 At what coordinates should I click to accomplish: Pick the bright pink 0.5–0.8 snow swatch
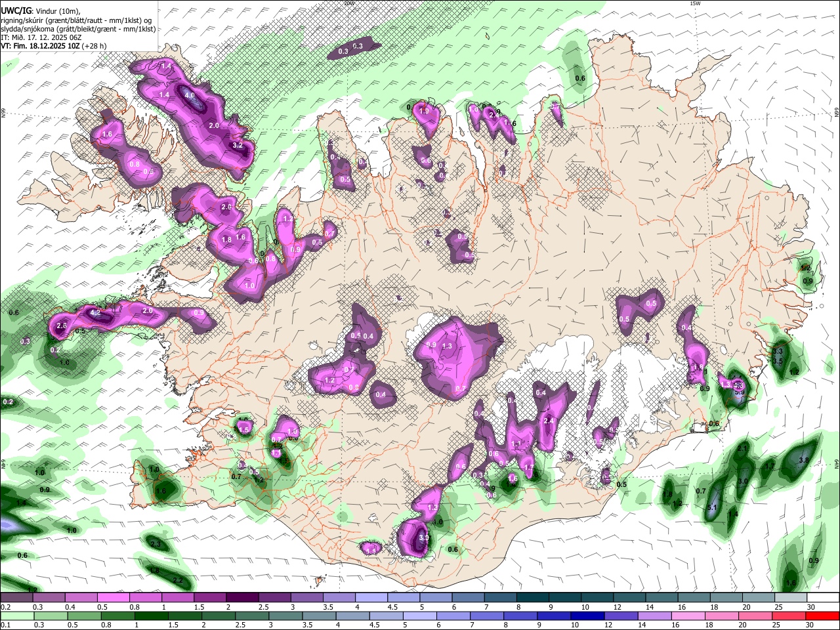[113, 598]
